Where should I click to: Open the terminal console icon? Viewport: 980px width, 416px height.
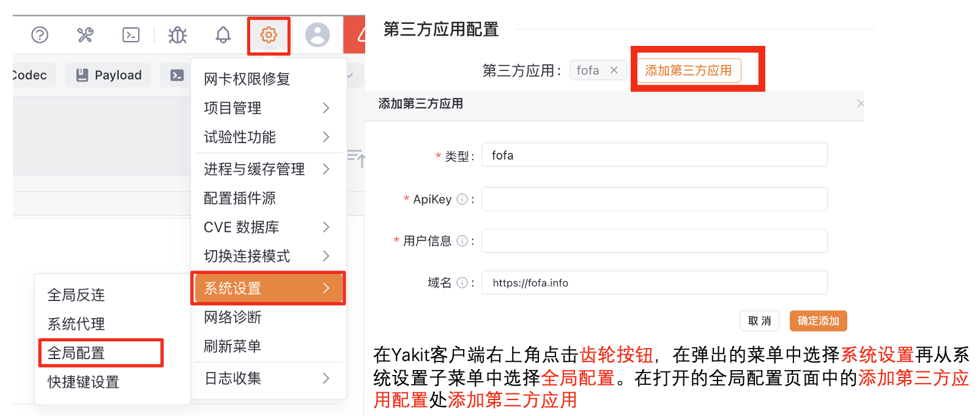[131, 35]
